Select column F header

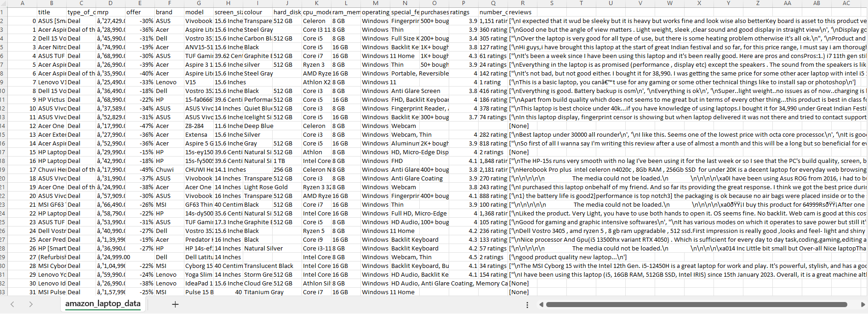(x=169, y=3)
